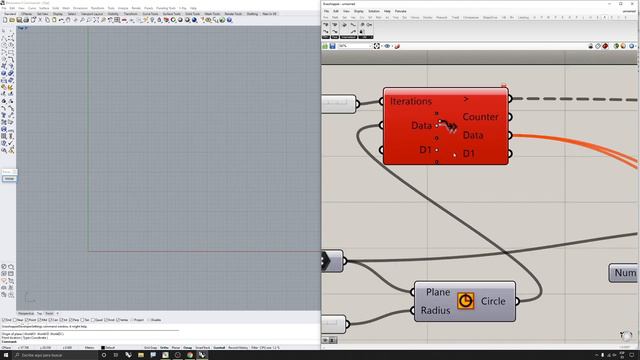The width and height of the screenshot is (640, 360).
Task: Open Chrome from the taskbar
Action: 190,355
